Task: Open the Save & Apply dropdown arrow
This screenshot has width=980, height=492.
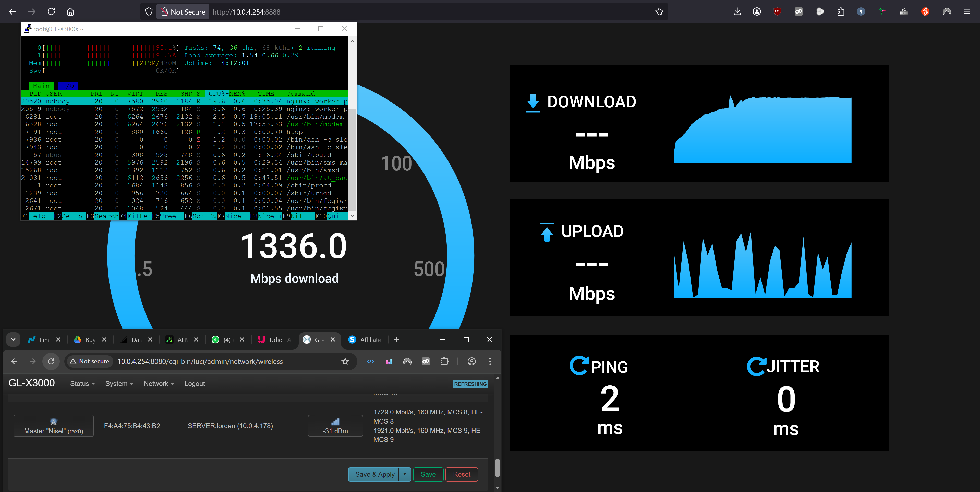Action: tap(404, 474)
